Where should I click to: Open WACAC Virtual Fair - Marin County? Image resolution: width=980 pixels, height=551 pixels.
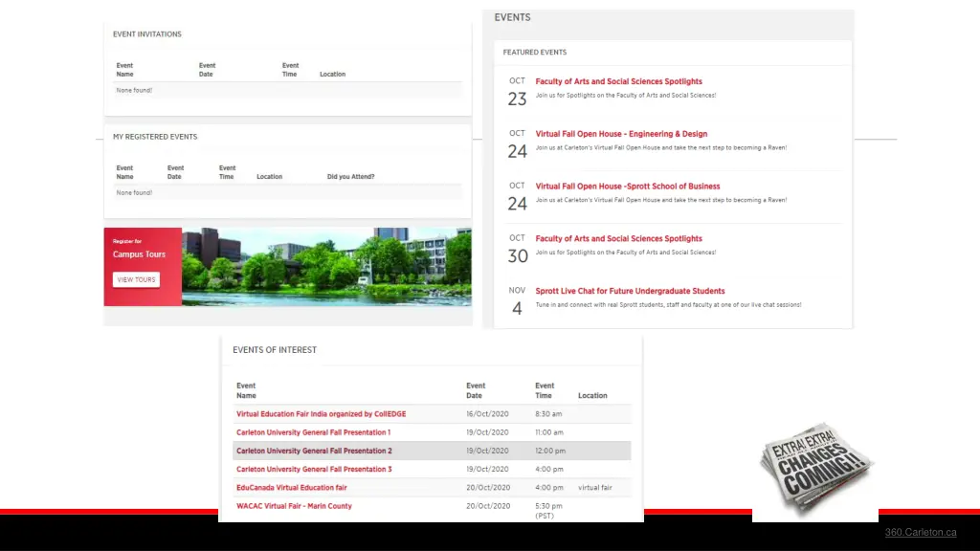point(294,506)
